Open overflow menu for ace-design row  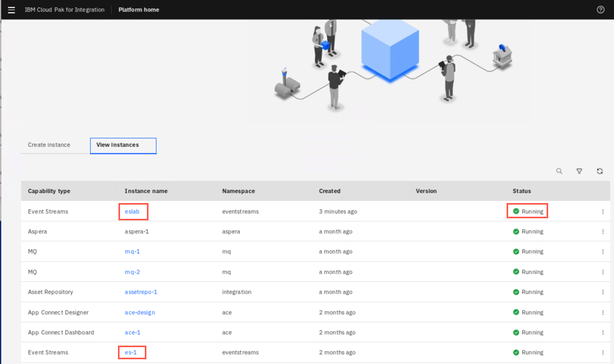pos(602,312)
